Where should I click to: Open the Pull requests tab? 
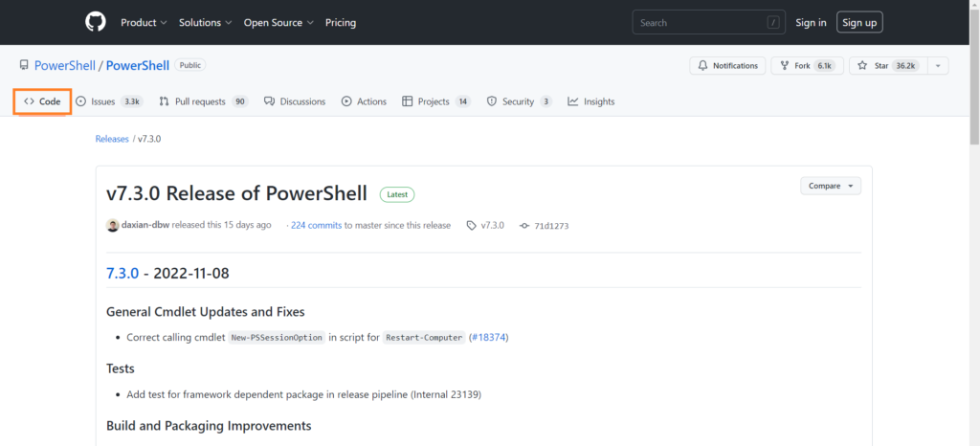[204, 101]
